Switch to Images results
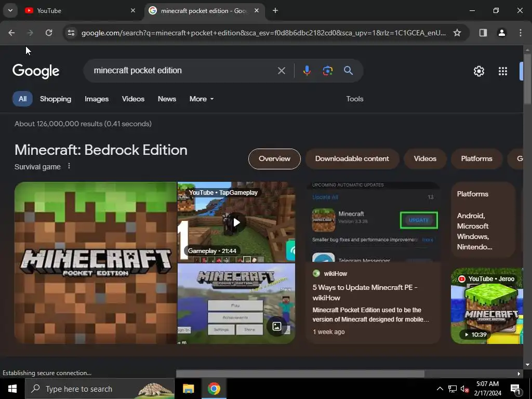The image size is (532, 399). tap(97, 99)
